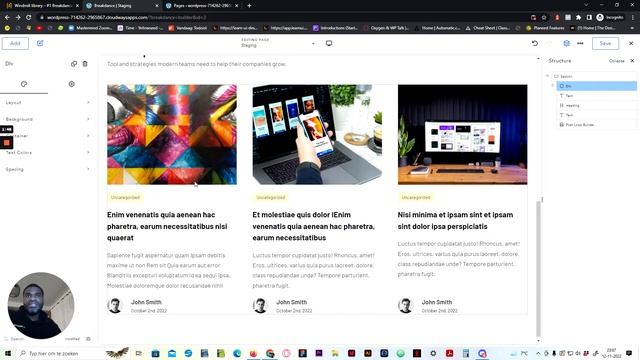Open the browser extensions puzzle icon
The image size is (640, 360).
point(578,18)
